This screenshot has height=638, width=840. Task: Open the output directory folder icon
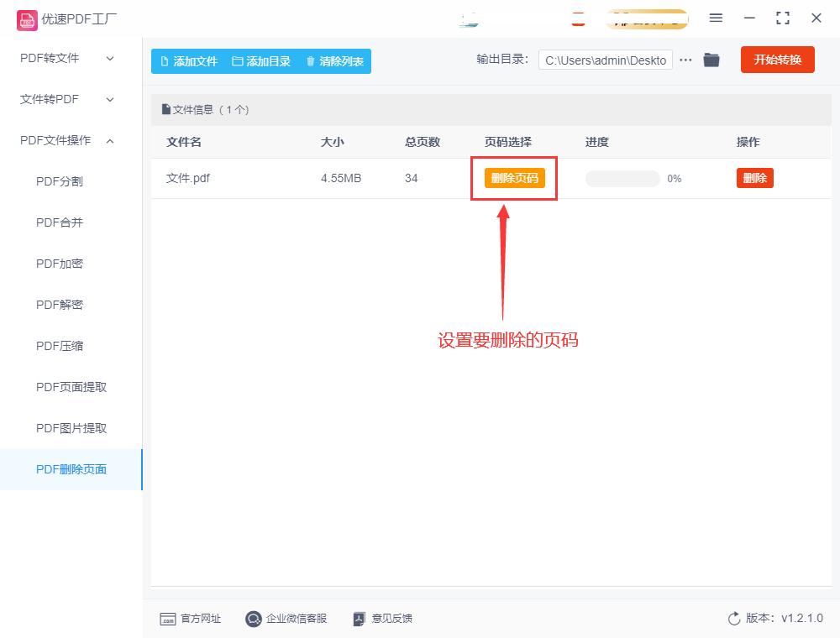pyautogui.click(x=711, y=60)
